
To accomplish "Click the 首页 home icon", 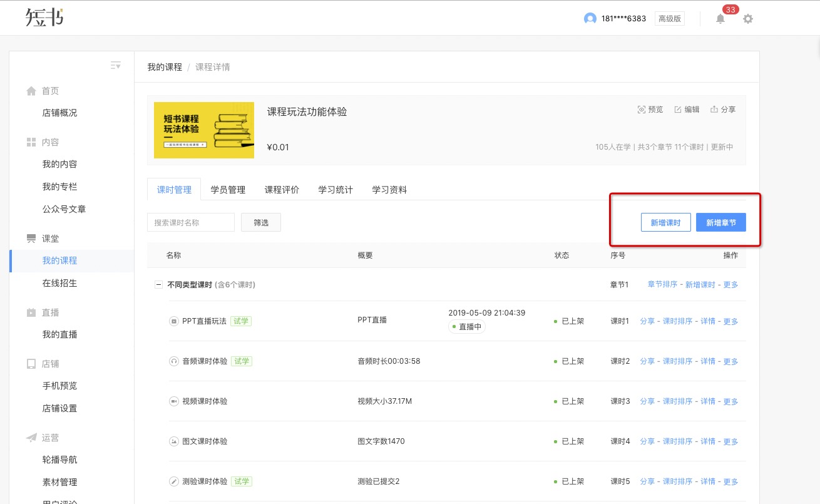I will (x=31, y=91).
